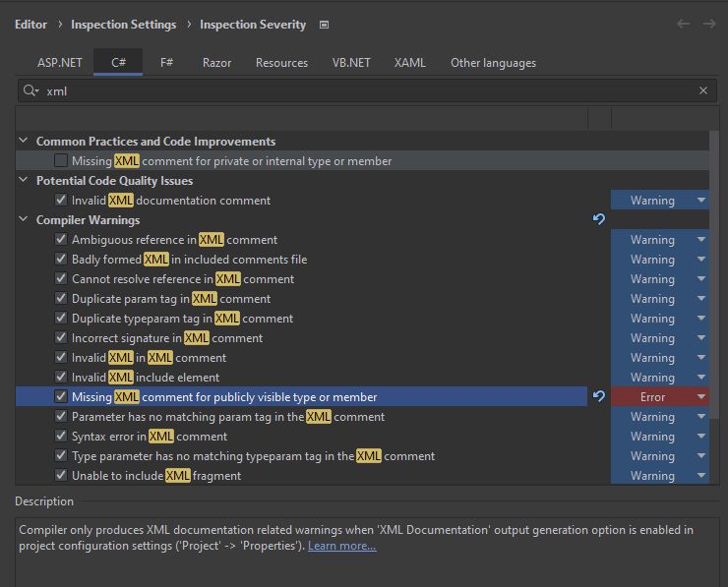
Task: Switch to the ASP.NET tab
Action: click(x=59, y=63)
